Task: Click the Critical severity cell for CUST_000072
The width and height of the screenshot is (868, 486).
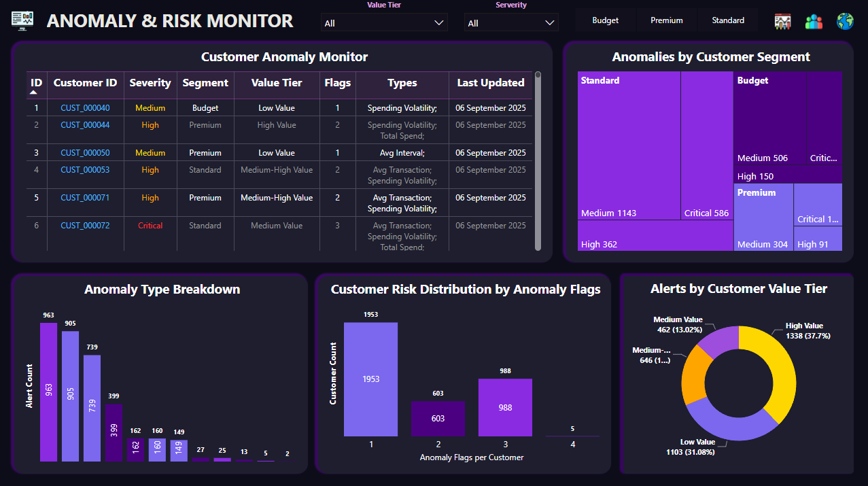Action: (x=150, y=225)
